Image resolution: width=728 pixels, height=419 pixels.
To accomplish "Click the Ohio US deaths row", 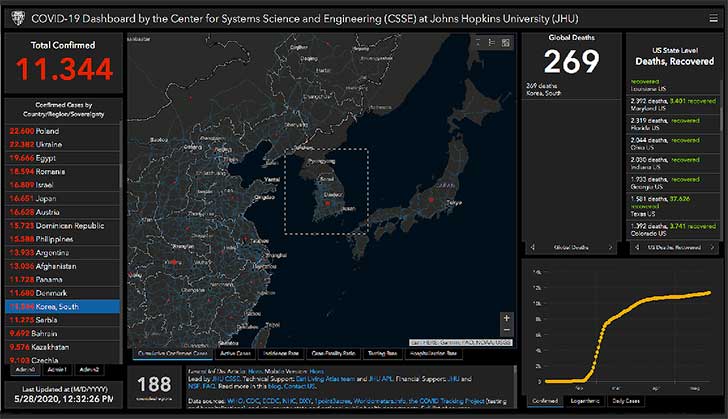I will [673, 144].
